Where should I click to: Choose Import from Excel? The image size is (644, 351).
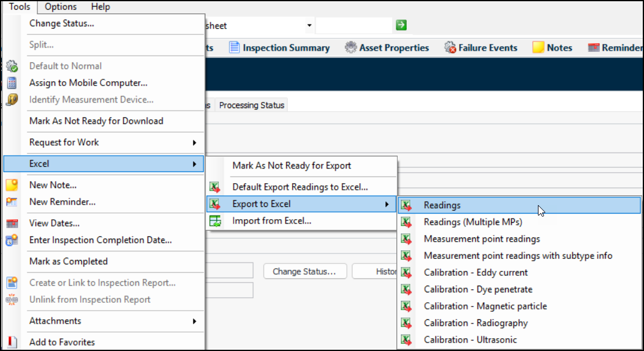tap(271, 221)
